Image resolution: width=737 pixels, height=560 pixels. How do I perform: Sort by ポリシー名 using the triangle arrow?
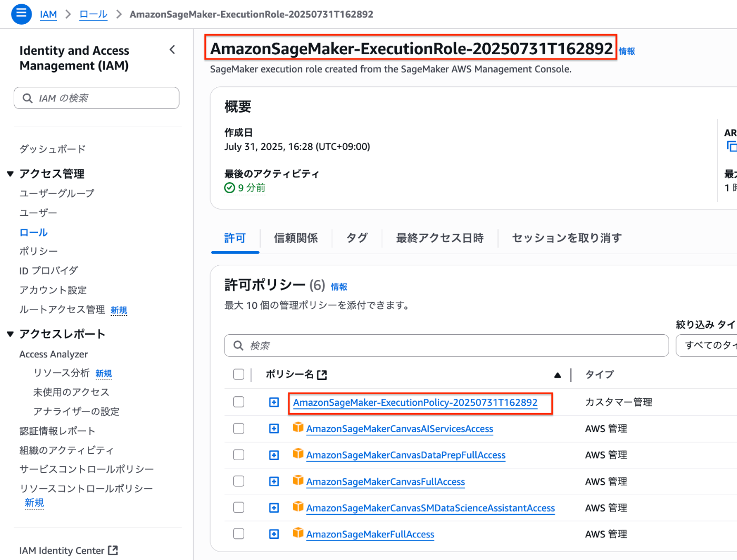click(557, 375)
